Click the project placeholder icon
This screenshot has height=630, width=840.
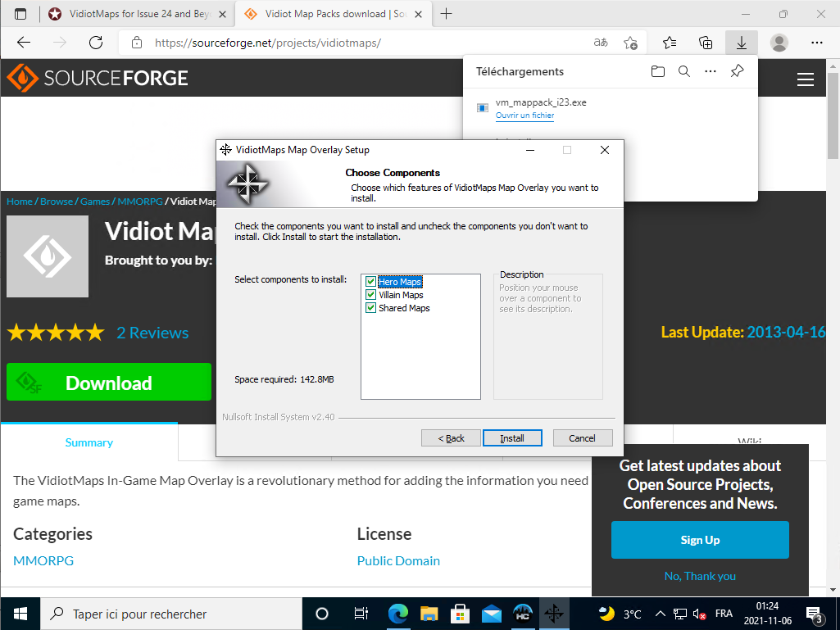click(48, 256)
